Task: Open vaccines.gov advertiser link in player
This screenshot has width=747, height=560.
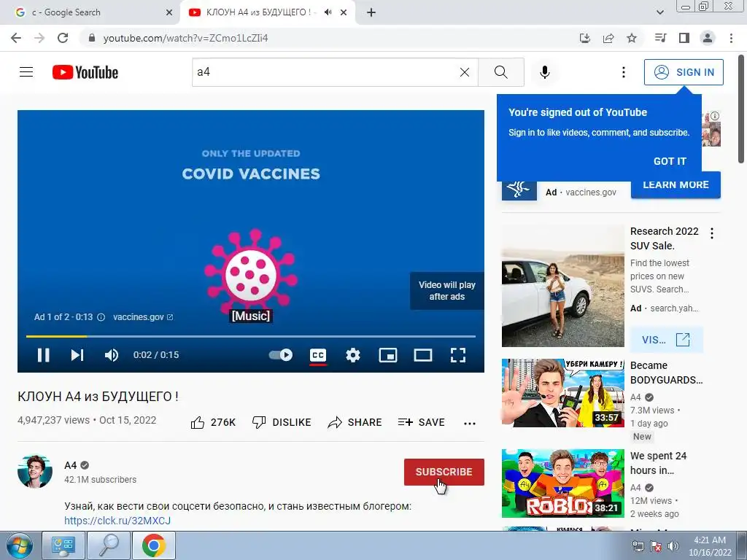Action: (143, 317)
